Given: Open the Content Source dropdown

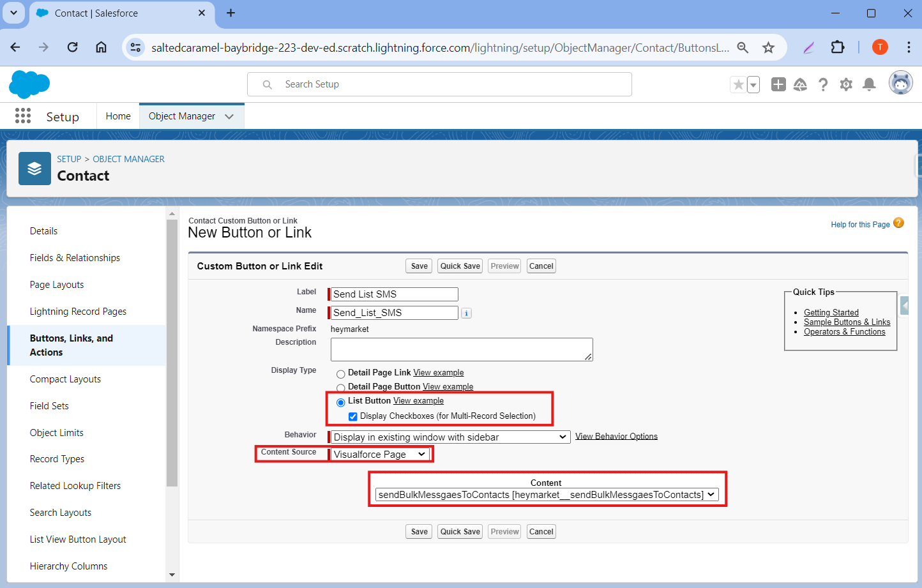Looking at the screenshot, I should (x=380, y=455).
